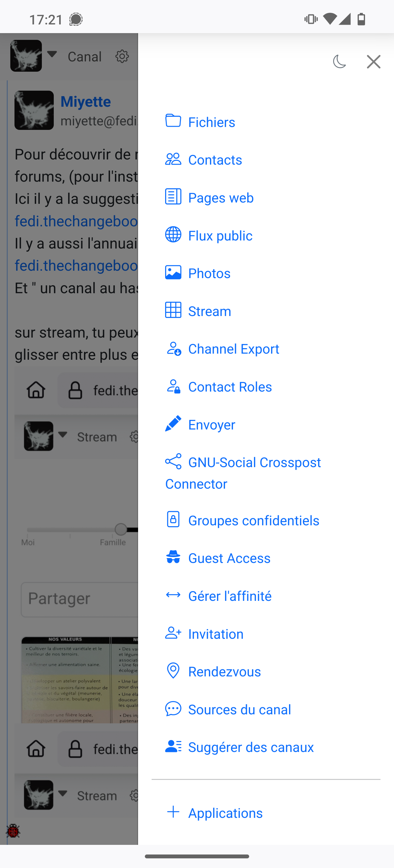
Task: Open Groupes confidentiels icon
Action: click(x=173, y=520)
